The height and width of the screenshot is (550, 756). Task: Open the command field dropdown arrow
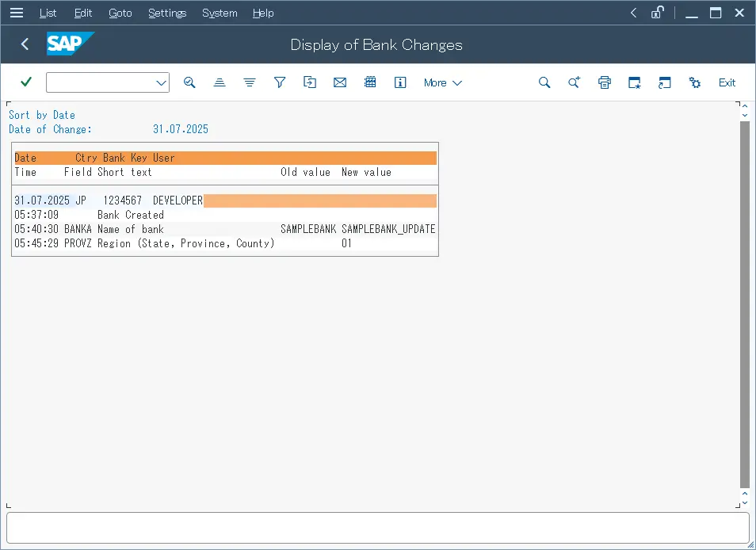pos(161,82)
